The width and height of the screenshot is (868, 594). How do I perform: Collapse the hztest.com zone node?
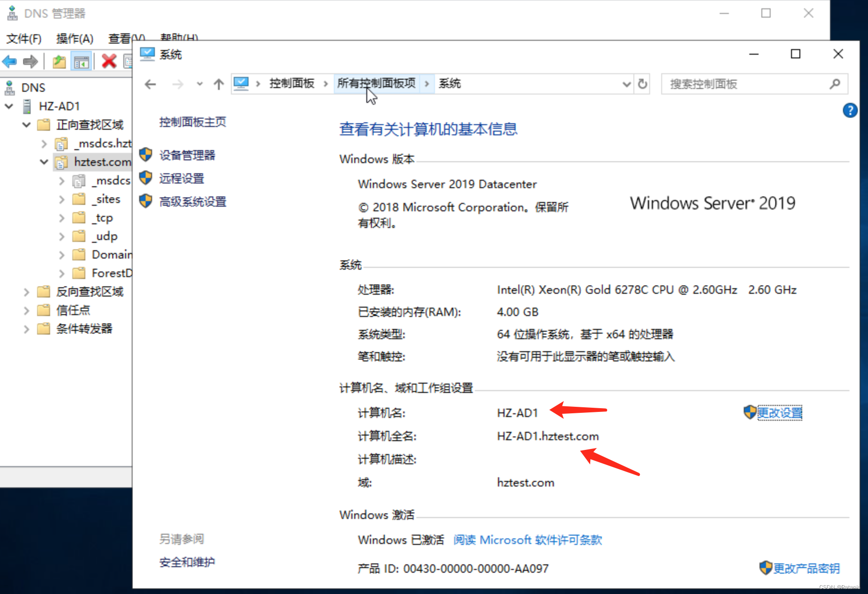[x=44, y=162]
